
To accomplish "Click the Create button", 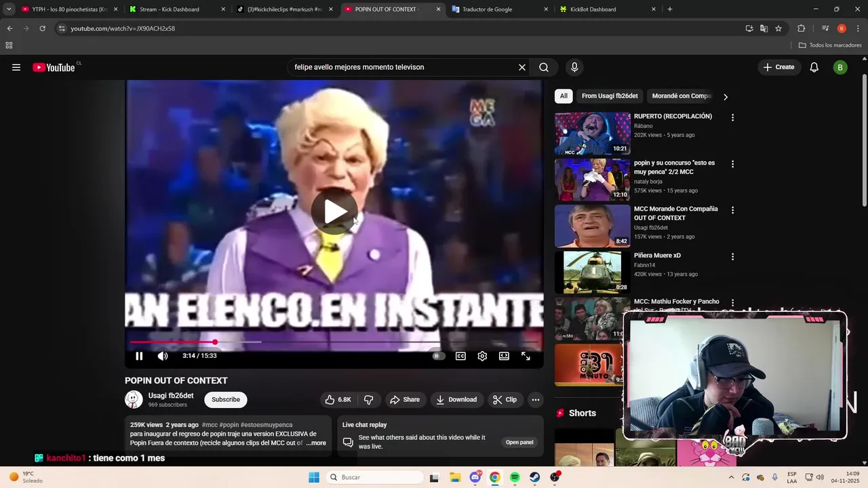I will tap(778, 67).
